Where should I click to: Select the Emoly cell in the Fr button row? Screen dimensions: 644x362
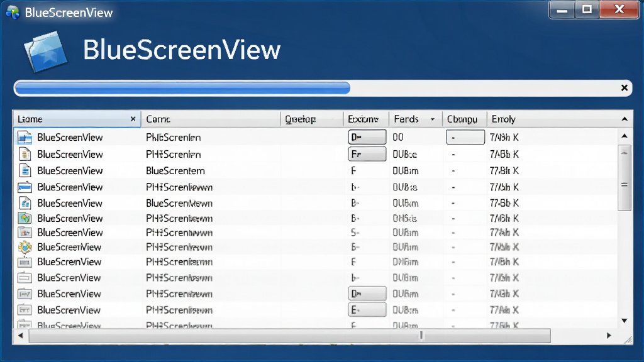pyautogui.click(x=504, y=155)
